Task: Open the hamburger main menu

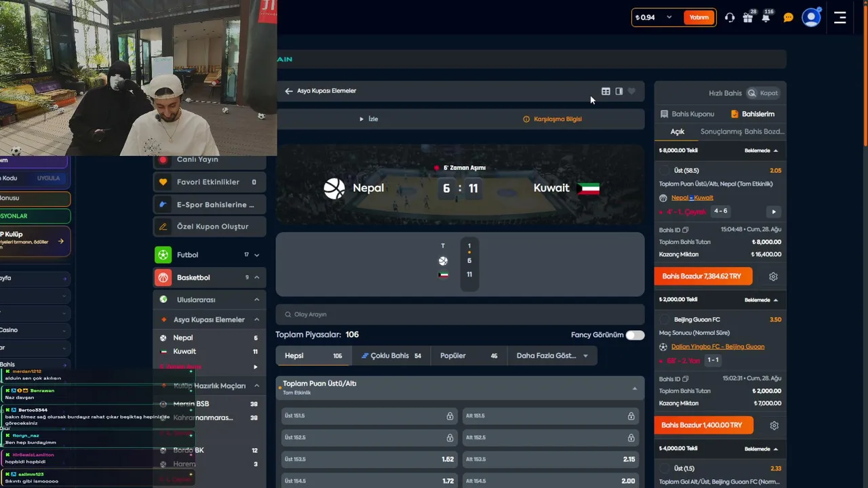Action: (x=840, y=18)
